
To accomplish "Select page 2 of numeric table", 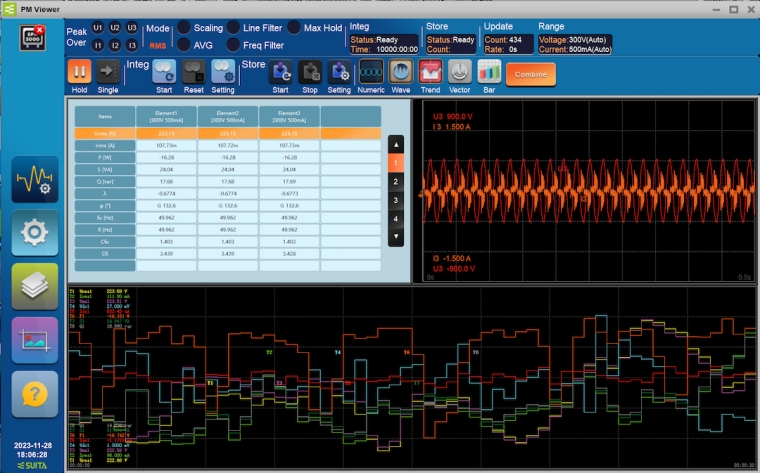I will coord(396,181).
